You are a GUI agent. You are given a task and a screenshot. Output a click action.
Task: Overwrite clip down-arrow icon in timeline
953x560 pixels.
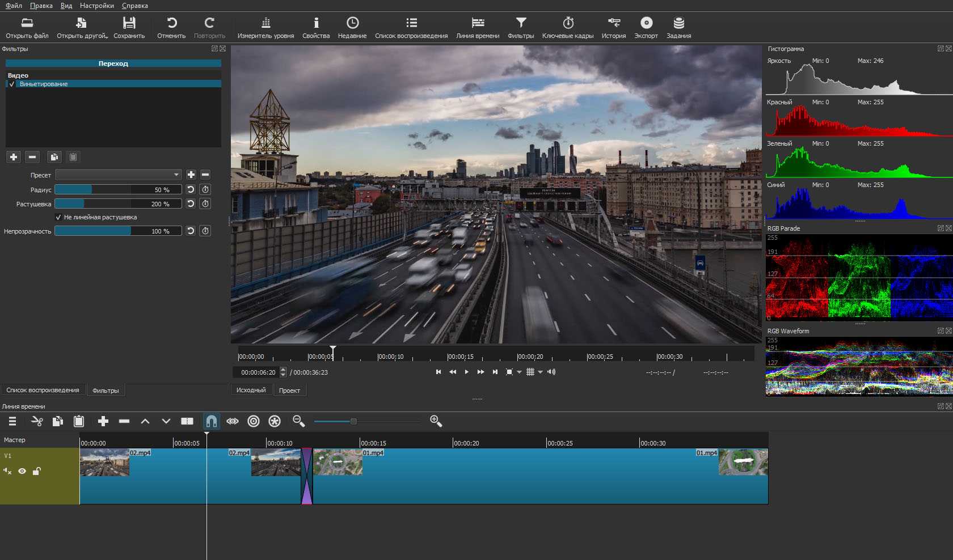point(166,421)
